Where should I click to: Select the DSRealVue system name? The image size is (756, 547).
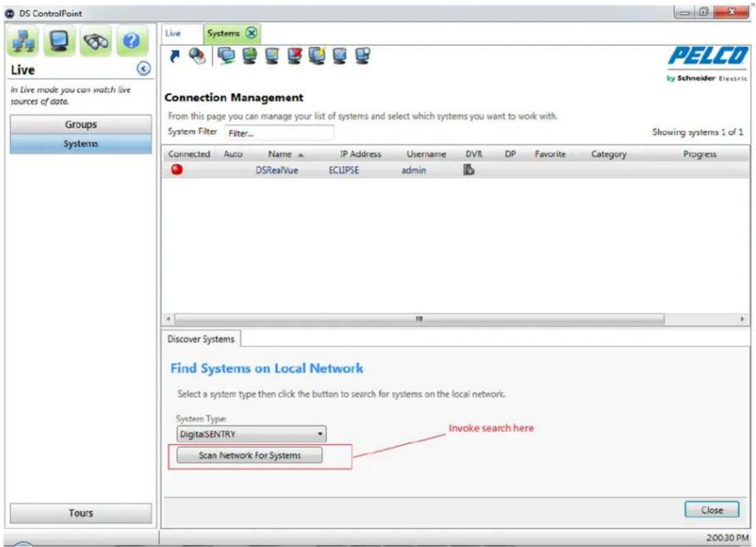(277, 170)
